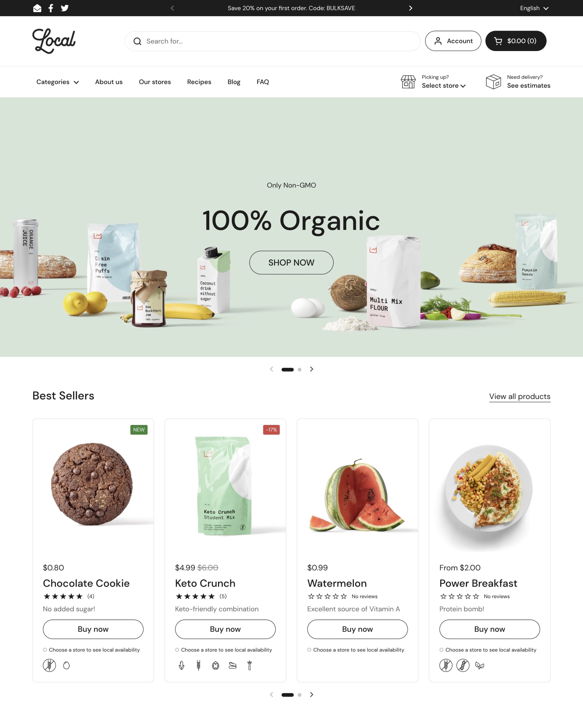Click the search magnifier icon
583x728 pixels.
(x=137, y=41)
